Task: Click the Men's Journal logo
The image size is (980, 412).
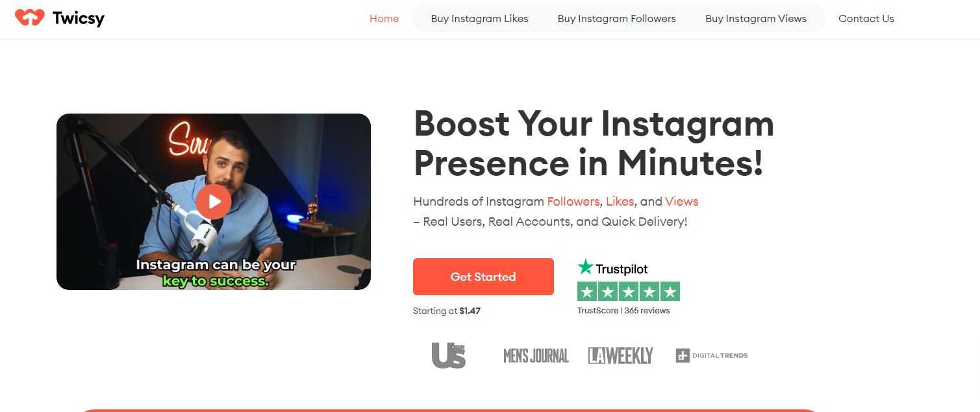Action: point(536,356)
